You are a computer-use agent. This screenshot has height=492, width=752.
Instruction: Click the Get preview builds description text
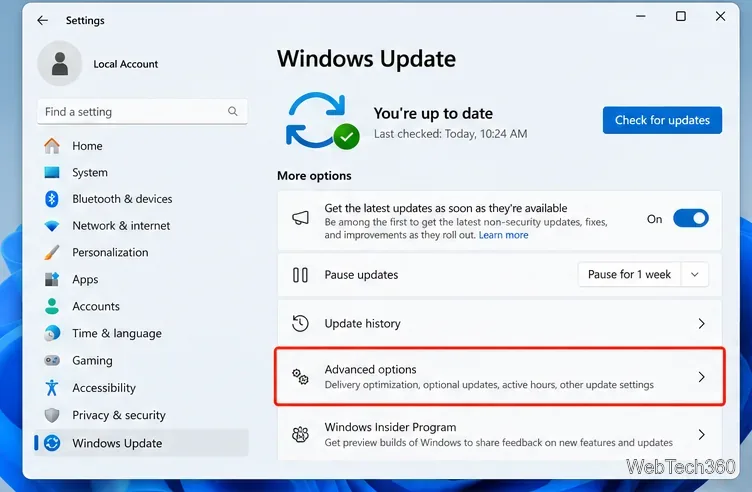click(498, 443)
